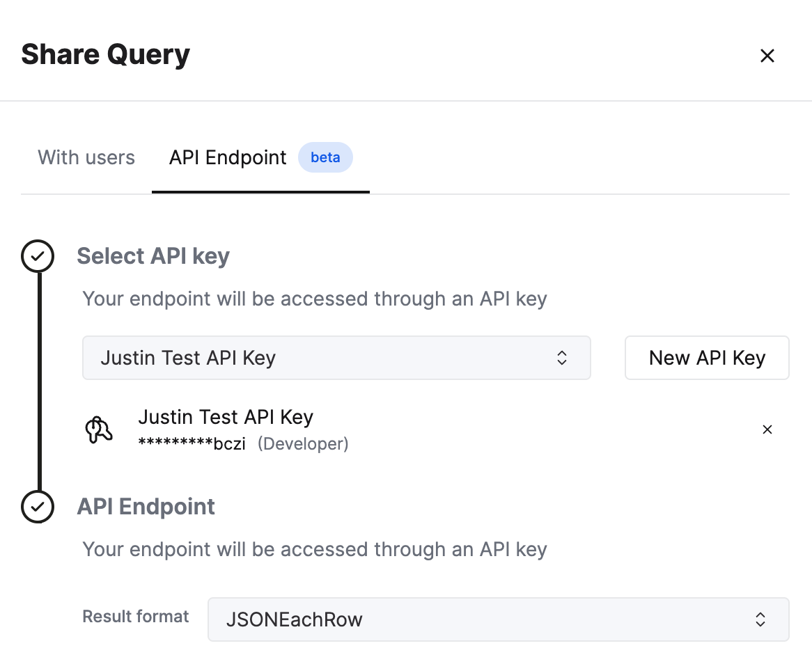
Task: Select the API Endpoint tab
Action: (227, 157)
